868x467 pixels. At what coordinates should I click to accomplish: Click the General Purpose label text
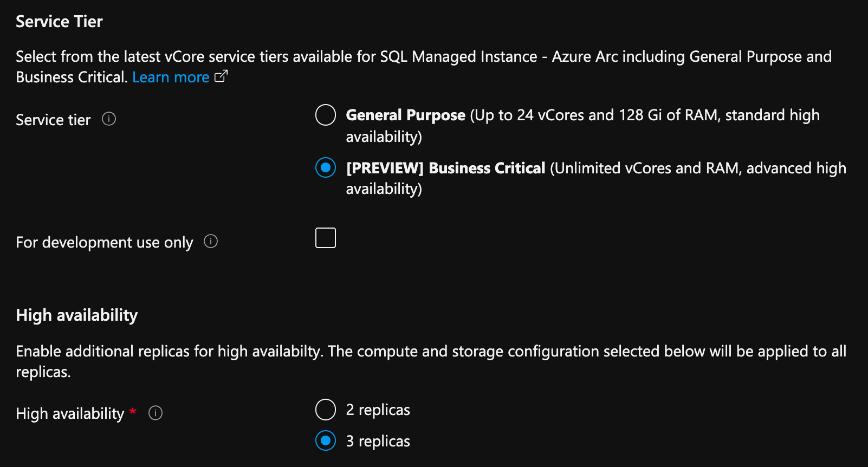point(405,115)
